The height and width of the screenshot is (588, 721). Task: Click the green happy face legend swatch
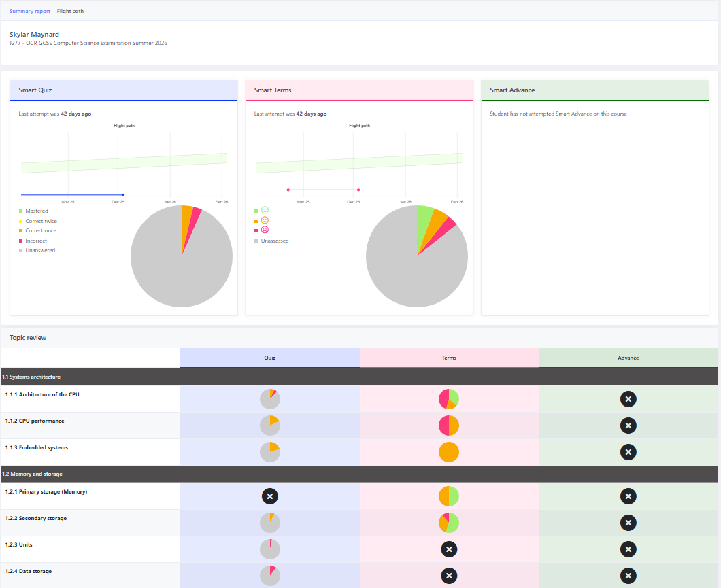pyautogui.click(x=256, y=211)
